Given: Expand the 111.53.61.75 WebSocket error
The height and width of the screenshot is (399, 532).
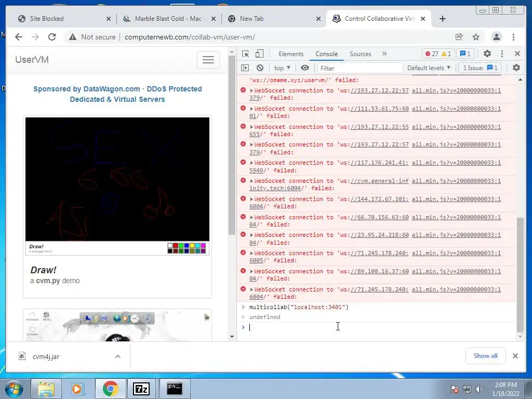Looking at the screenshot, I should click(x=251, y=109).
